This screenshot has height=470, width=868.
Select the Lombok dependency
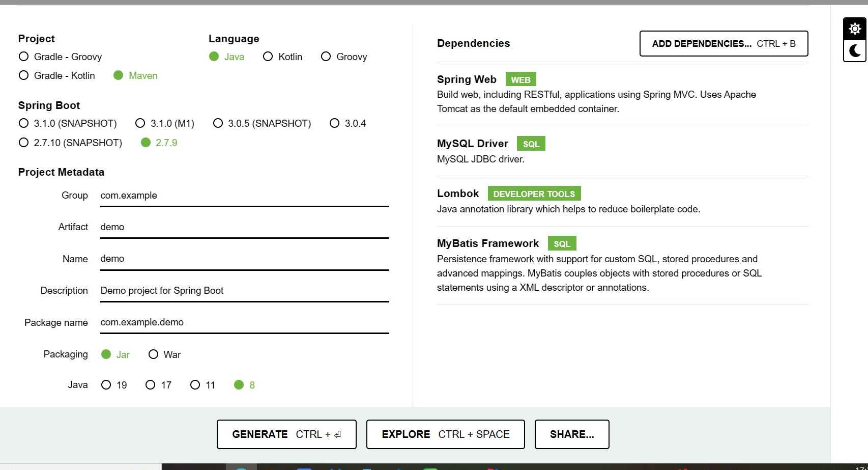(x=622, y=201)
